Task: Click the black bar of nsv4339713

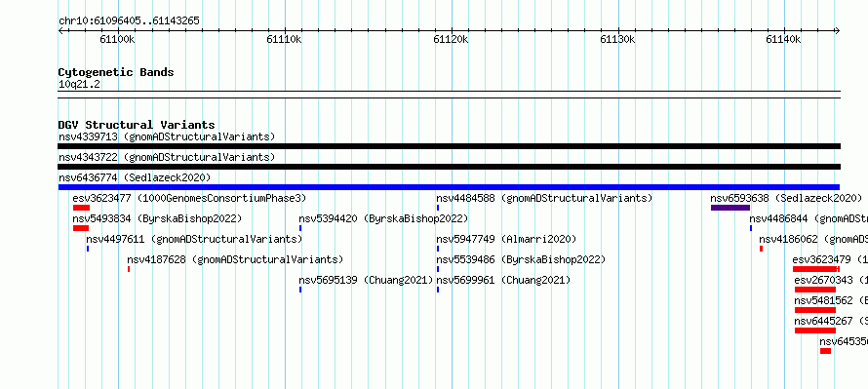Action: 449,146
